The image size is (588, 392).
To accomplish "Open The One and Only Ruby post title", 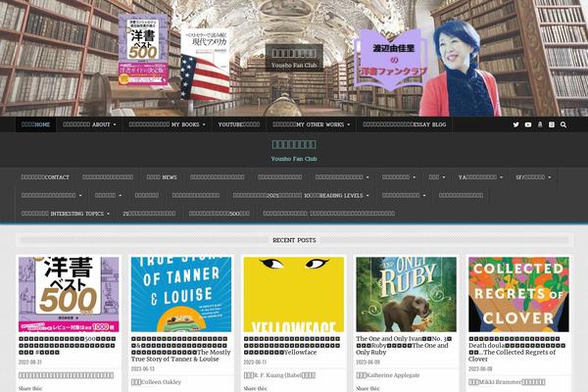I will click(x=404, y=346).
